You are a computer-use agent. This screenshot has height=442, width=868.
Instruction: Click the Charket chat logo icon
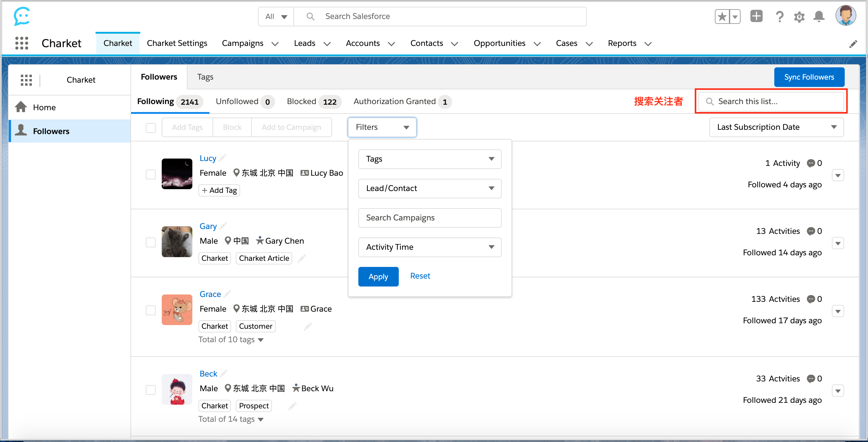pos(22,16)
